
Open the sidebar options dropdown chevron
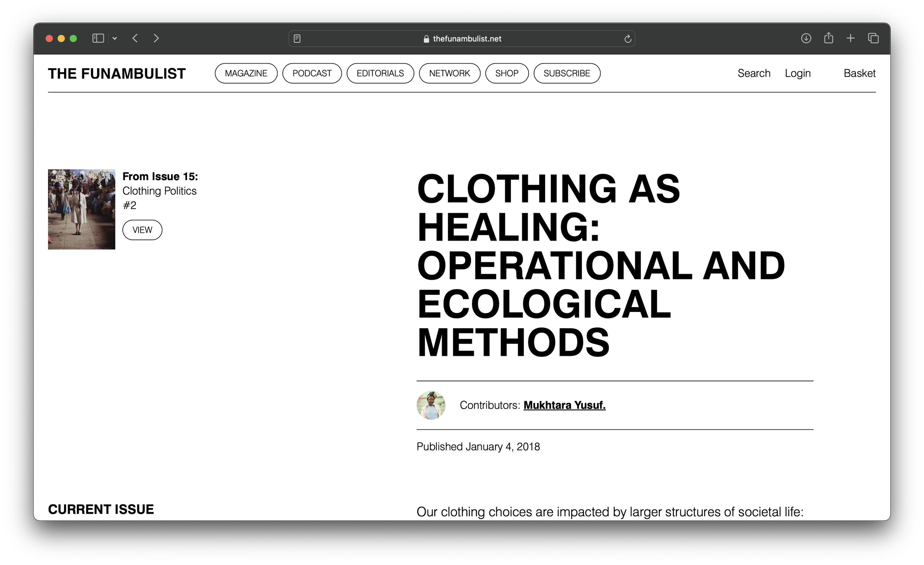[115, 38]
